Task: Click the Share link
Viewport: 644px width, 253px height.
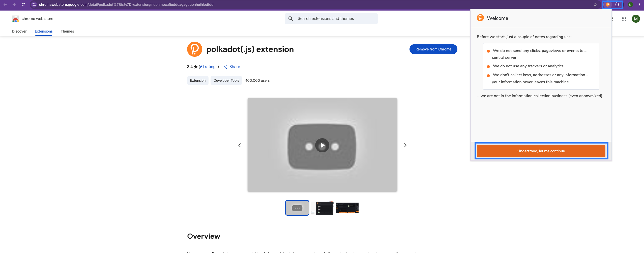Action: [x=235, y=67]
